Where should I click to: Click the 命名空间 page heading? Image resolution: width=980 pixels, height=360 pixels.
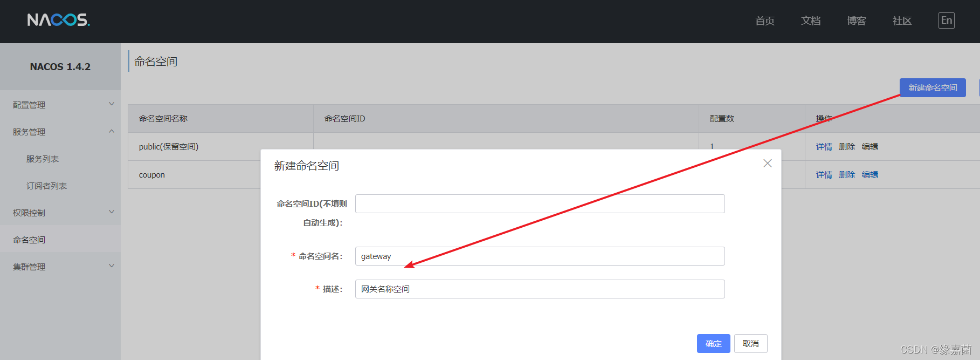tap(156, 62)
